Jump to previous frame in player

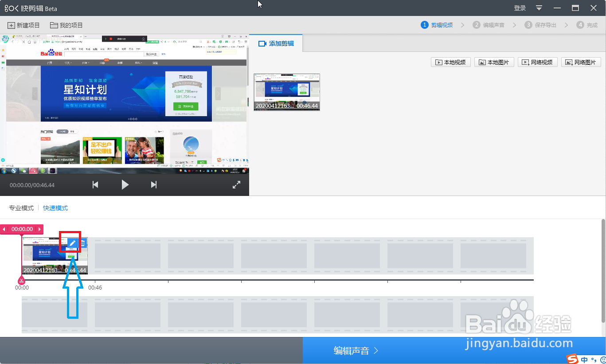click(x=95, y=185)
